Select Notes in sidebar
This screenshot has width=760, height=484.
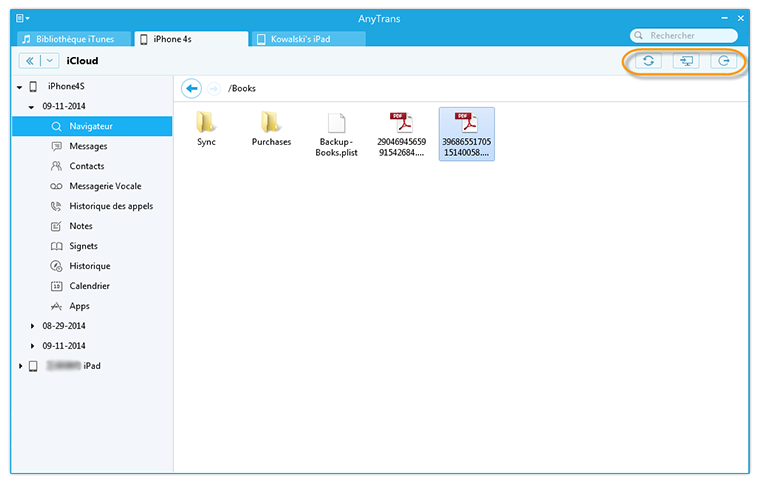pyautogui.click(x=92, y=226)
